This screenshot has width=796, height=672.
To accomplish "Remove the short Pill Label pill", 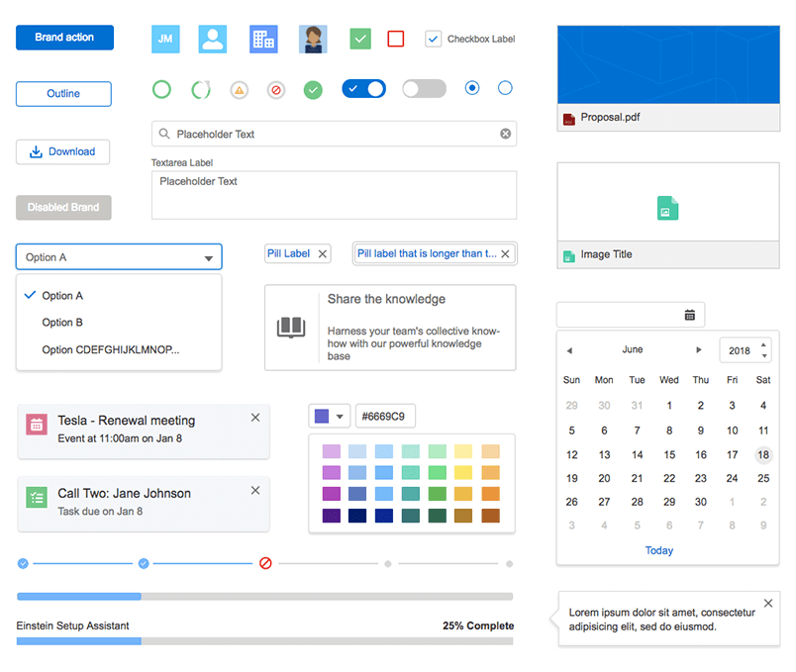I will 322,254.
